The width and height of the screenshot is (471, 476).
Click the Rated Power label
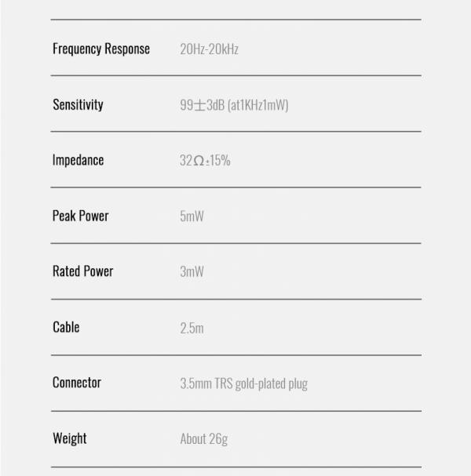click(x=82, y=271)
